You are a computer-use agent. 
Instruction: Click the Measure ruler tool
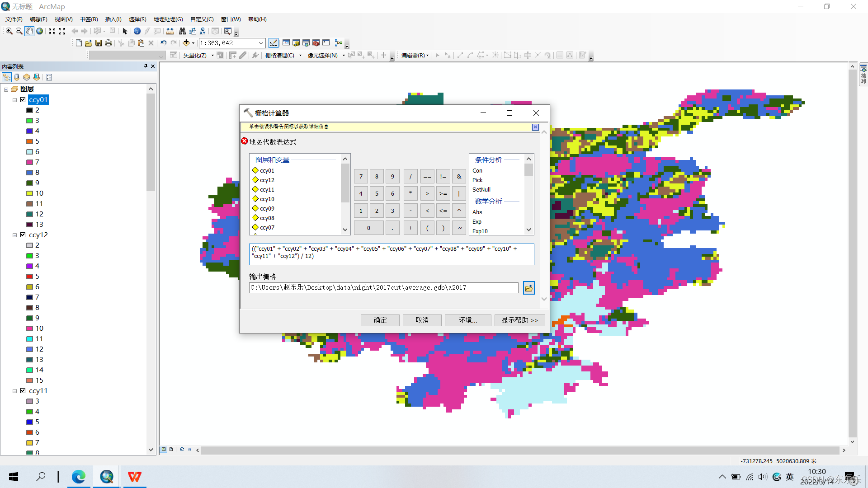170,31
